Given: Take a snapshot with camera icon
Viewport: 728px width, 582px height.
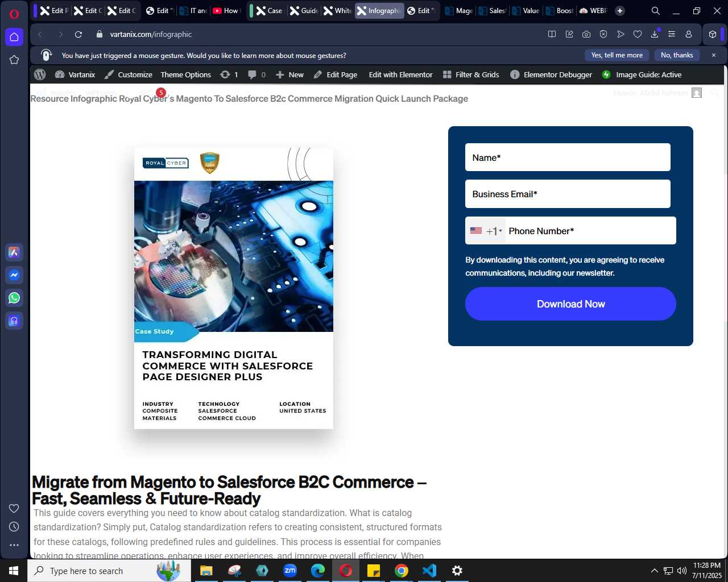Looking at the screenshot, I should pos(586,34).
